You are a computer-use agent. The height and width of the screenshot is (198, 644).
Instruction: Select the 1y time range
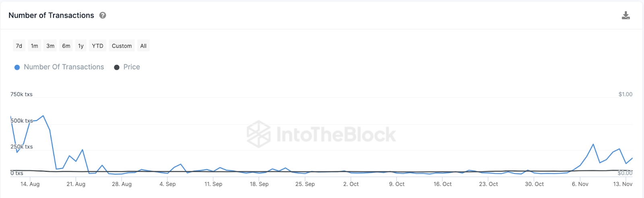tap(81, 46)
